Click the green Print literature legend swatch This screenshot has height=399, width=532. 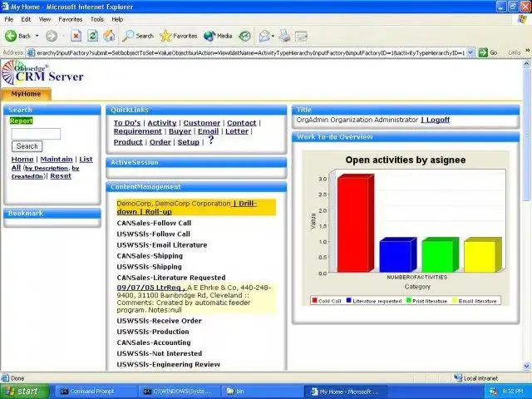click(x=409, y=300)
